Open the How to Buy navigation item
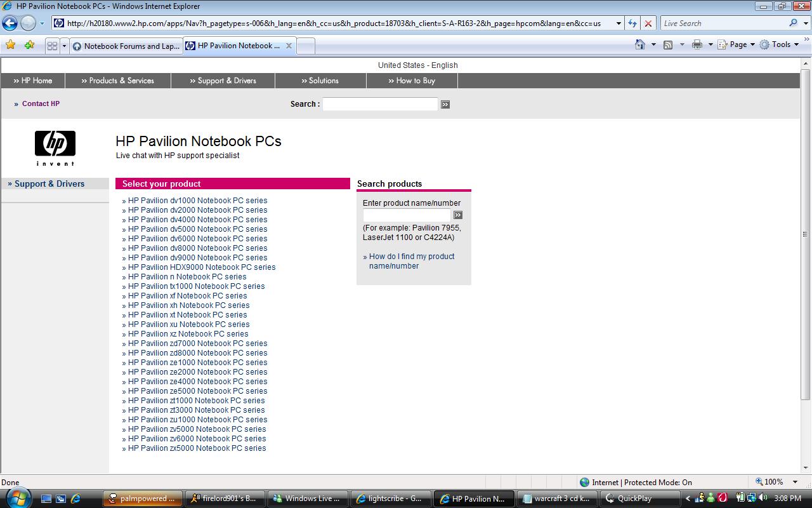This screenshot has height=508, width=812. 412,81
